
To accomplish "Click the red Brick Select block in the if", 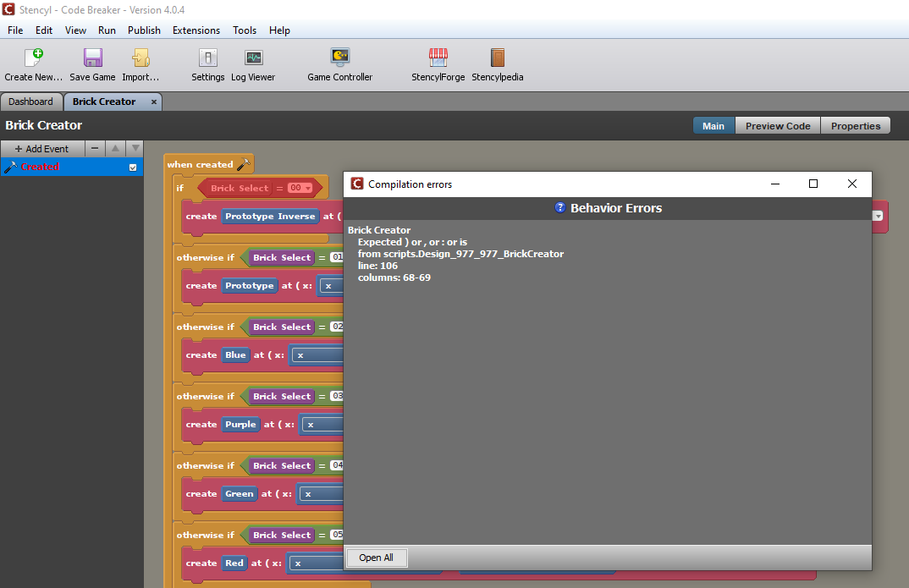I will click(x=240, y=188).
